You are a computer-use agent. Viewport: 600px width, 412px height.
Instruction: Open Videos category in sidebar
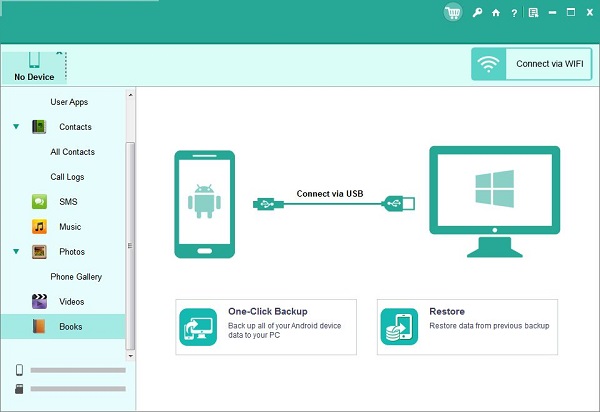(x=71, y=301)
